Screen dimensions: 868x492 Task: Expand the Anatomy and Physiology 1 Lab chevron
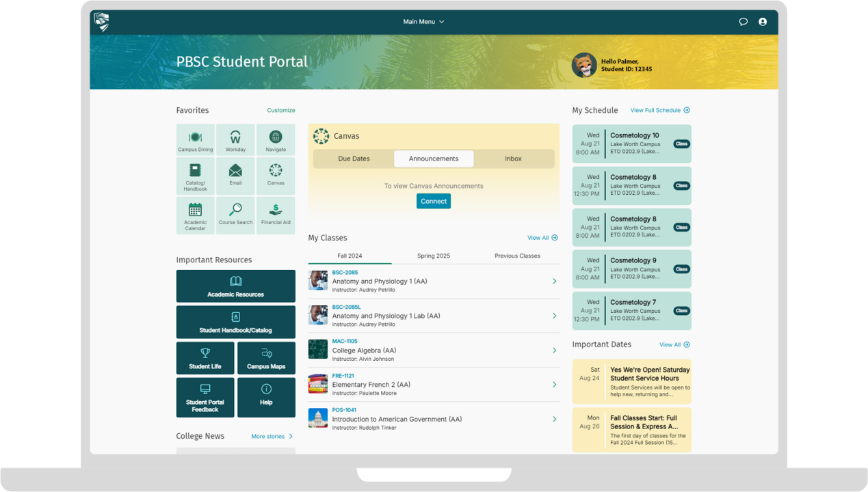click(554, 316)
